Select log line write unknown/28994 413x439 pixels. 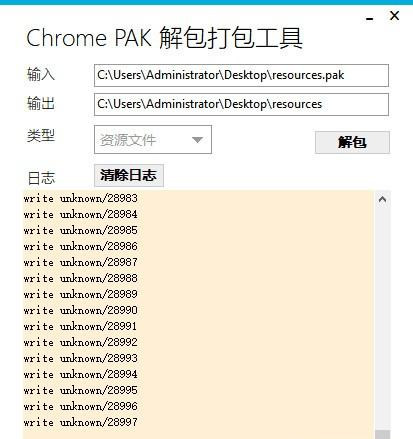81,374
